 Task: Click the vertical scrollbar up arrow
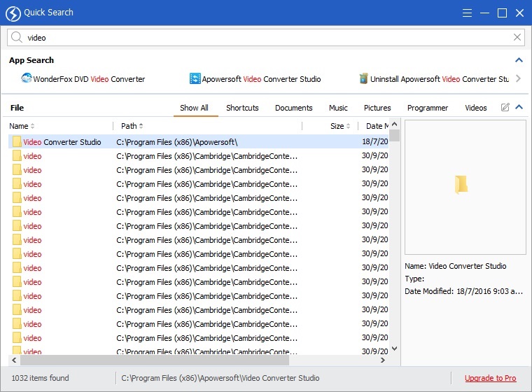coord(394,124)
